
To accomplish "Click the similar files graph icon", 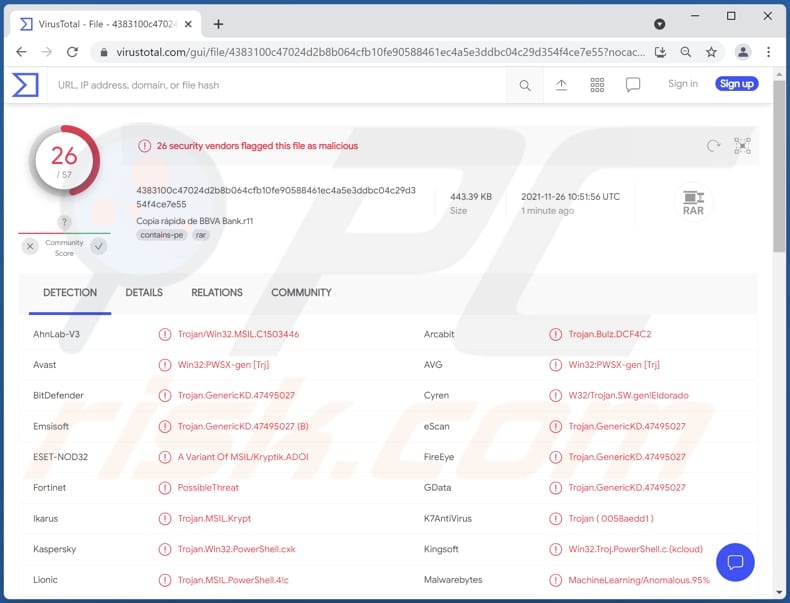I will point(742,146).
